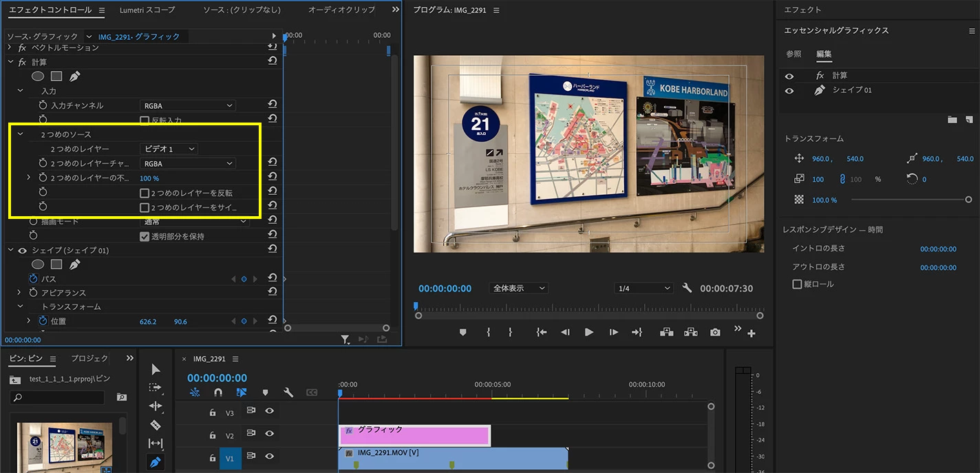Switch to Lumetri スコープ tab

pyautogui.click(x=147, y=10)
